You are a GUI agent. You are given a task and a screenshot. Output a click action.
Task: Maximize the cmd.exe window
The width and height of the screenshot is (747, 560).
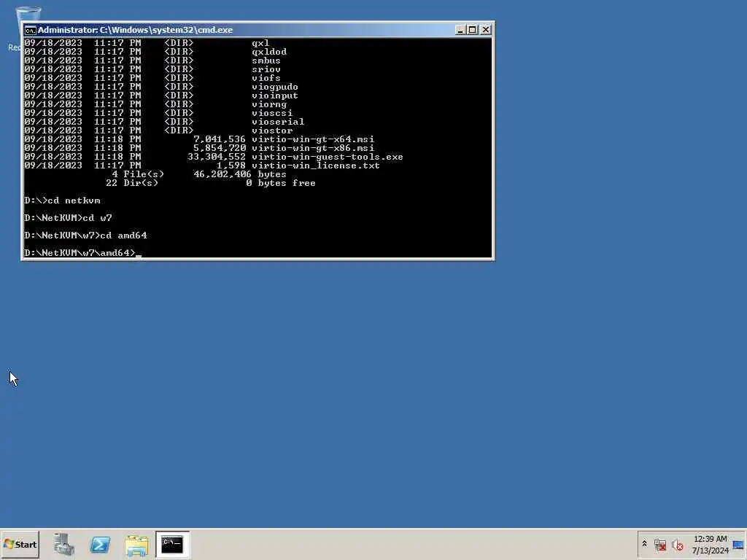click(472, 29)
